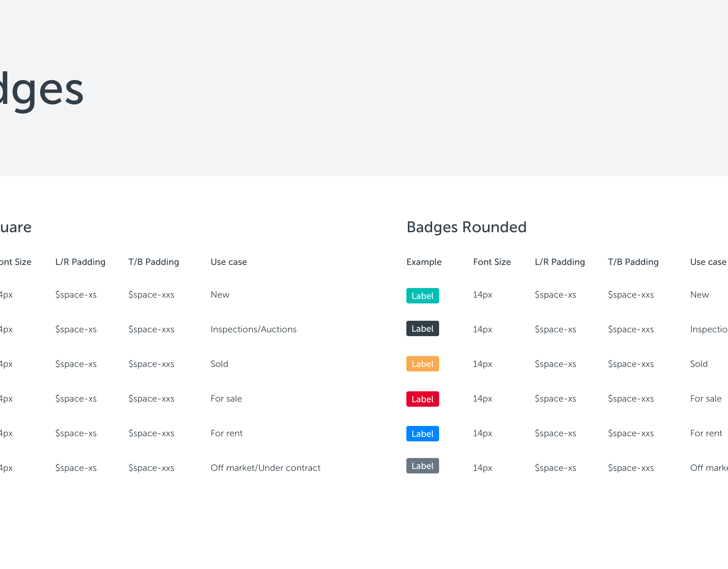This screenshot has height=569, width=728.
Task: Select 'Sold' use case in Badges Rounded table
Action: point(699,364)
